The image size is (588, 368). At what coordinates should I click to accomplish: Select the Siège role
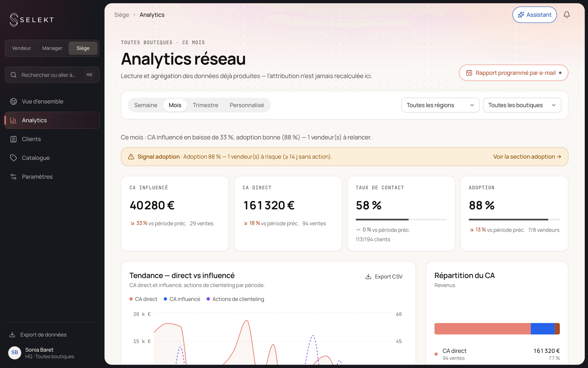(x=83, y=48)
